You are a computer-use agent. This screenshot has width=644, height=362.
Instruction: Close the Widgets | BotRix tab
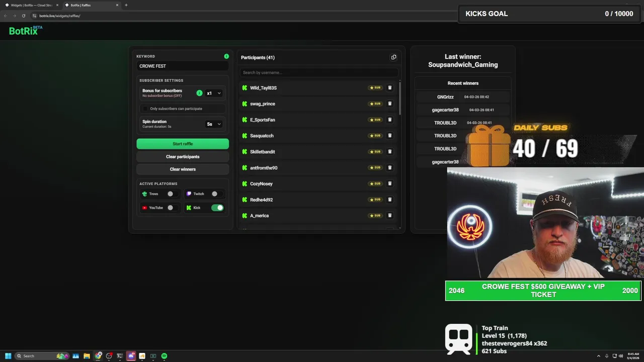pos(57,5)
